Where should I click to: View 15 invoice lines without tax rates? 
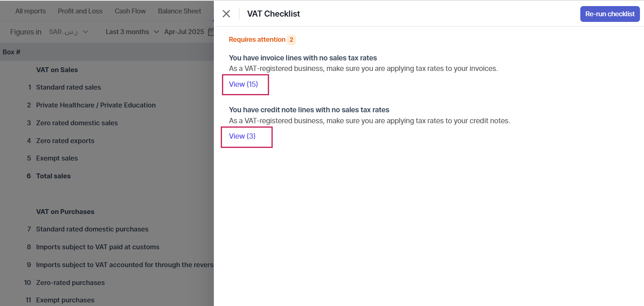[x=243, y=84]
